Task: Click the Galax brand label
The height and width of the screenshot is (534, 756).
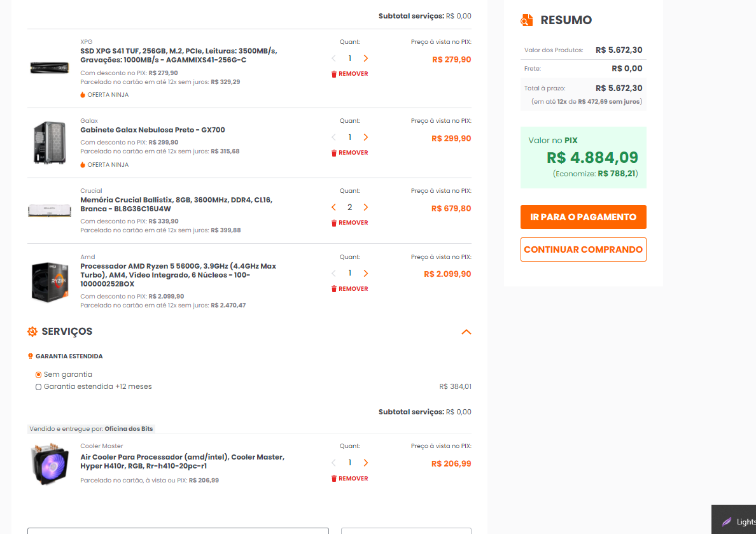Action: [x=89, y=121]
